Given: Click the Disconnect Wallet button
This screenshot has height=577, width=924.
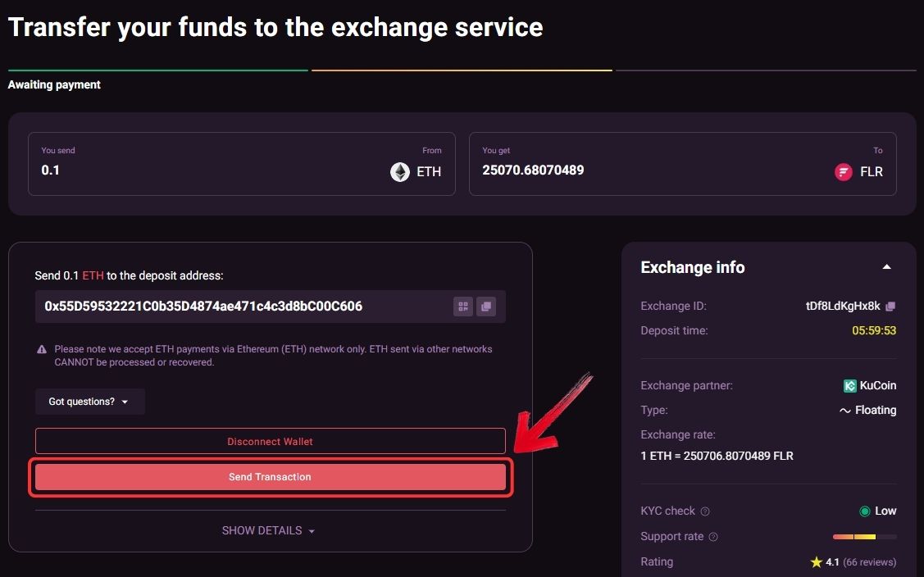Looking at the screenshot, I should click(270, 441).
